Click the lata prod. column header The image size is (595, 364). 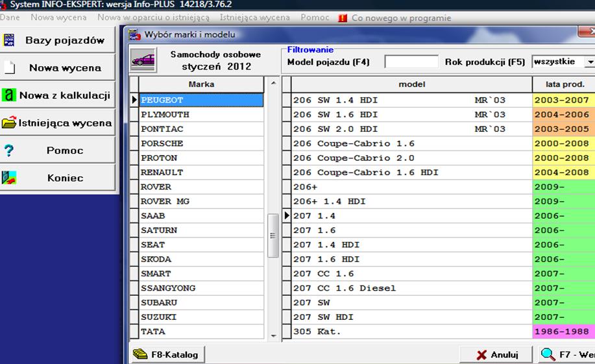(x=565, y=84)
